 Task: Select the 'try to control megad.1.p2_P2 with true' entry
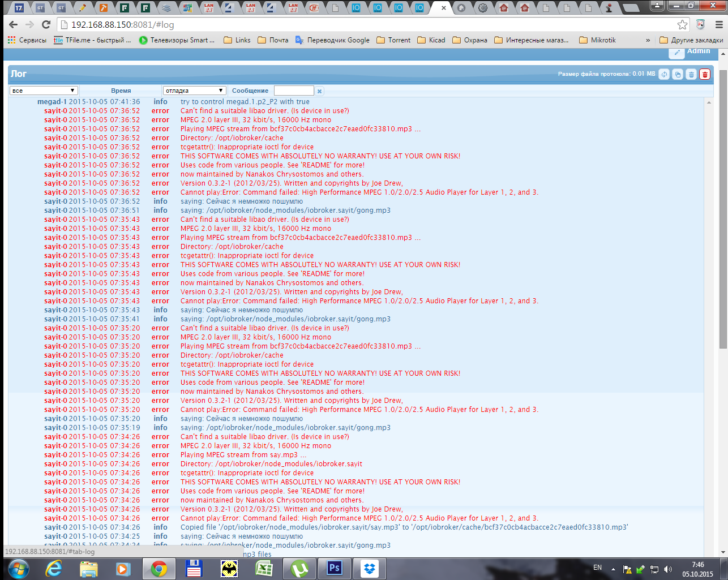click(x=245, y=102)
